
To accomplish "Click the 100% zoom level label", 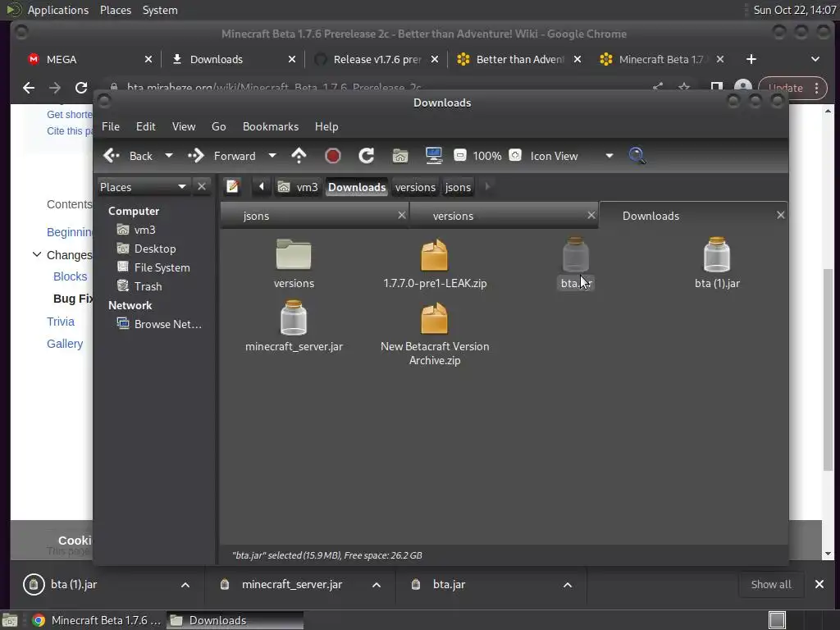I will coord(487,156).
